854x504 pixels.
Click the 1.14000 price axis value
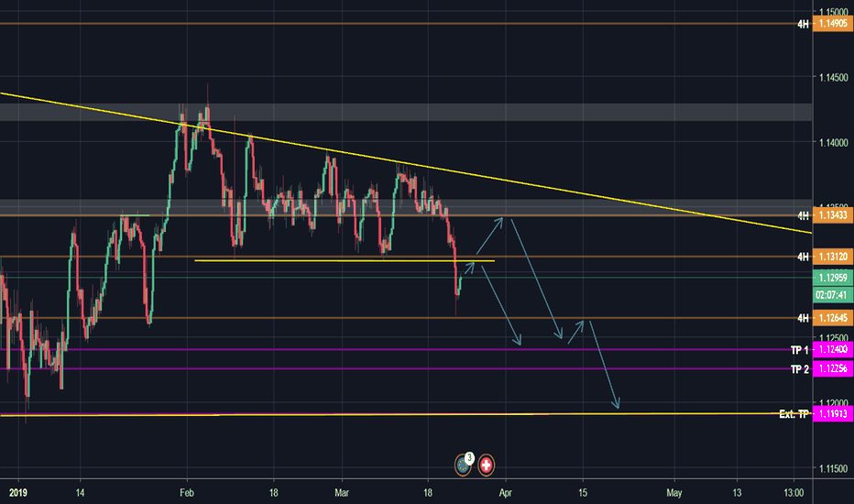(834, 143)
